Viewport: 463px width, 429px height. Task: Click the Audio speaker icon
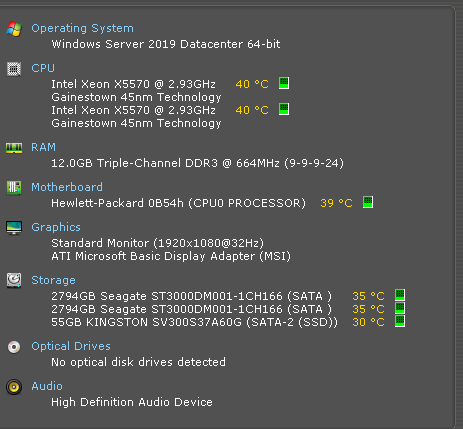click(14, 387)
